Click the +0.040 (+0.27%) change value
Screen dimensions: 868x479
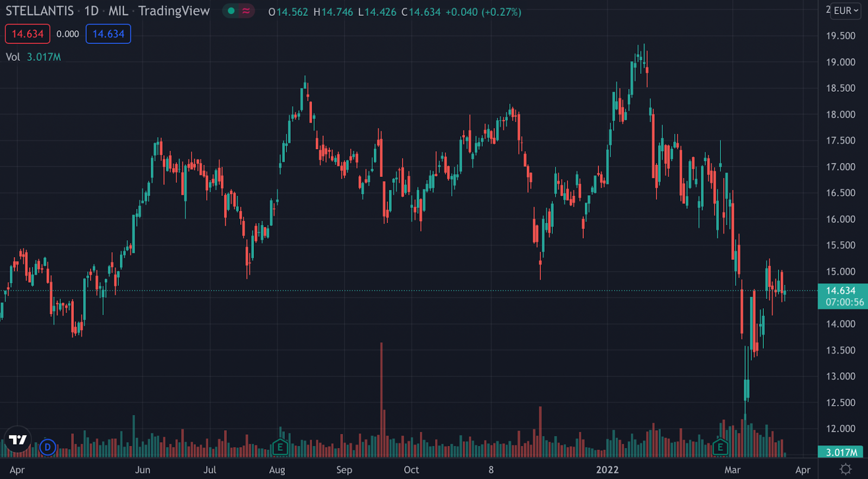coord(483,12)
